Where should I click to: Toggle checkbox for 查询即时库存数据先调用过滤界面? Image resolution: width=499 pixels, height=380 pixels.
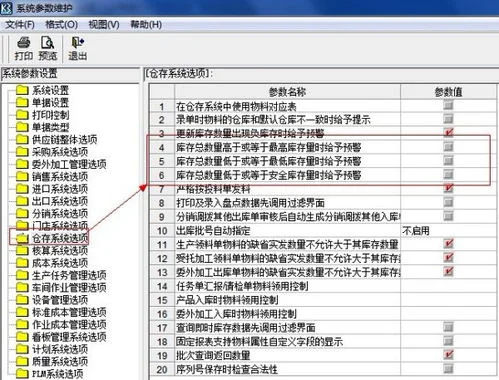(x=448, y=327)
